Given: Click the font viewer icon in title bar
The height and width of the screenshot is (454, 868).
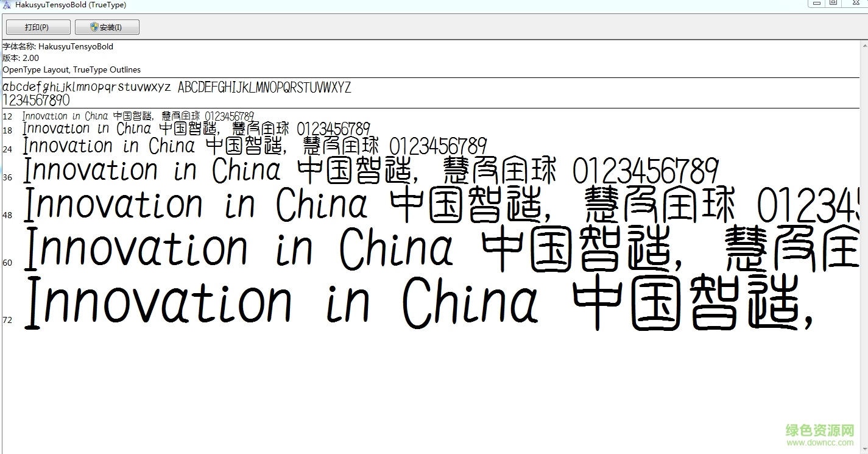Looking at the screenshot, I should [x=5, y=4].
